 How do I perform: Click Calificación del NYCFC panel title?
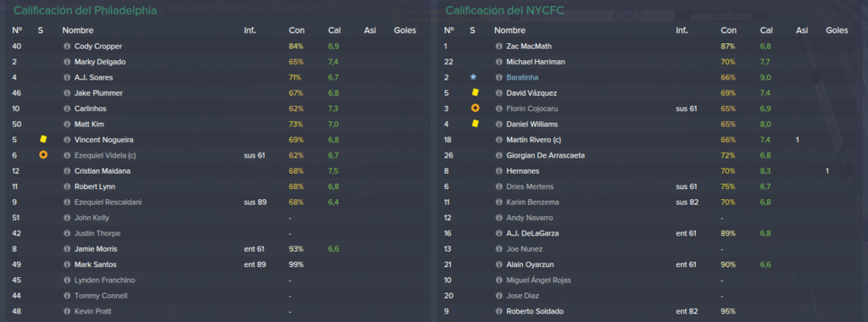point(505,10)
